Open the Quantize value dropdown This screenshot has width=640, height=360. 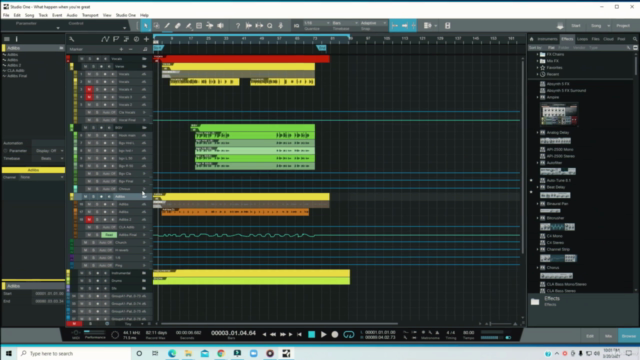317,23
